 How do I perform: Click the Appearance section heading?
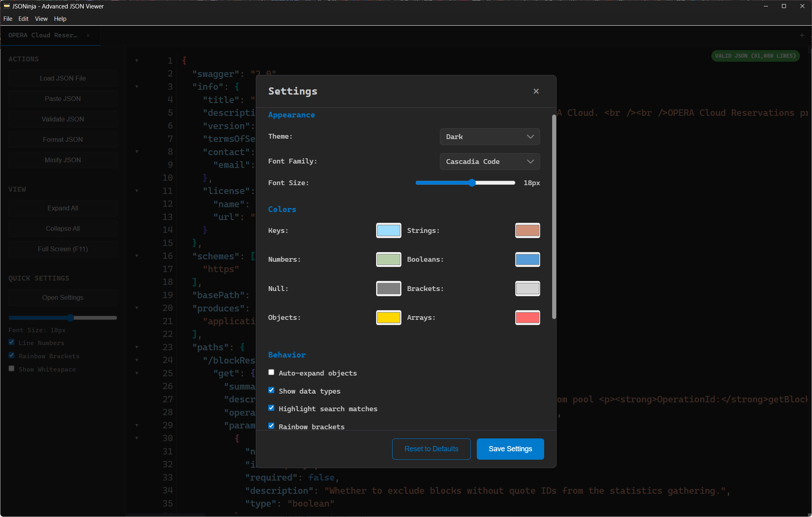tap(292, 115)
